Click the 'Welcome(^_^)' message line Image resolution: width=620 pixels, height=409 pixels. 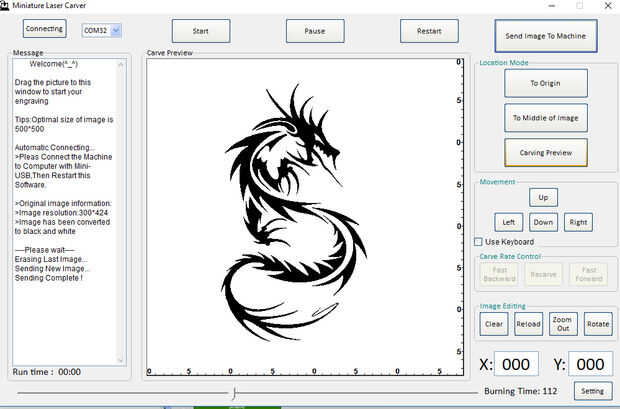tap(54, 64)
